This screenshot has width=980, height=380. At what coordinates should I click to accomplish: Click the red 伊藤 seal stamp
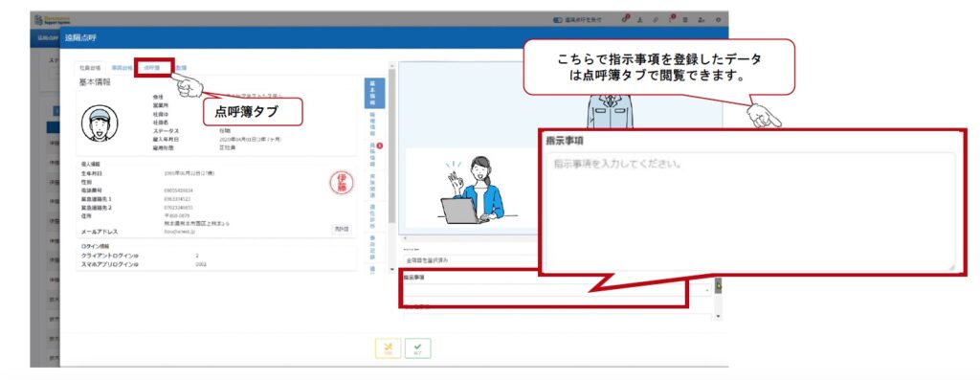pyautogui.click(x=341, y=183)
